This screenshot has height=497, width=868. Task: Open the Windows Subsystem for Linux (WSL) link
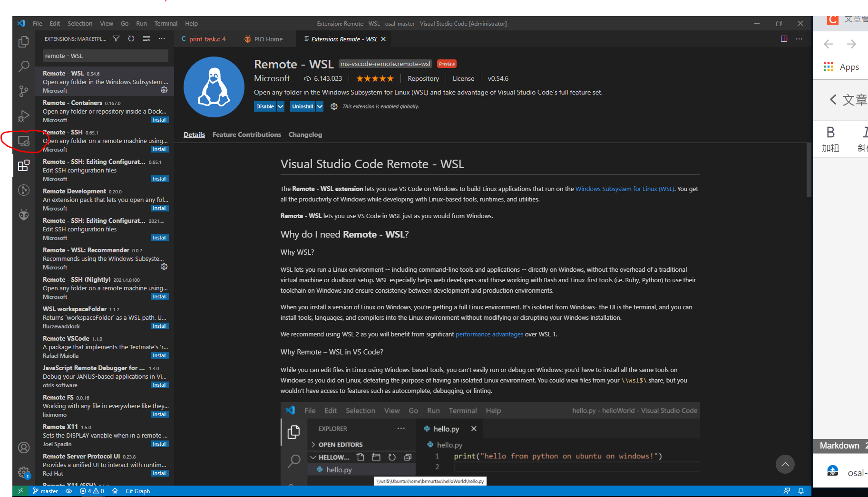[625, 189]
